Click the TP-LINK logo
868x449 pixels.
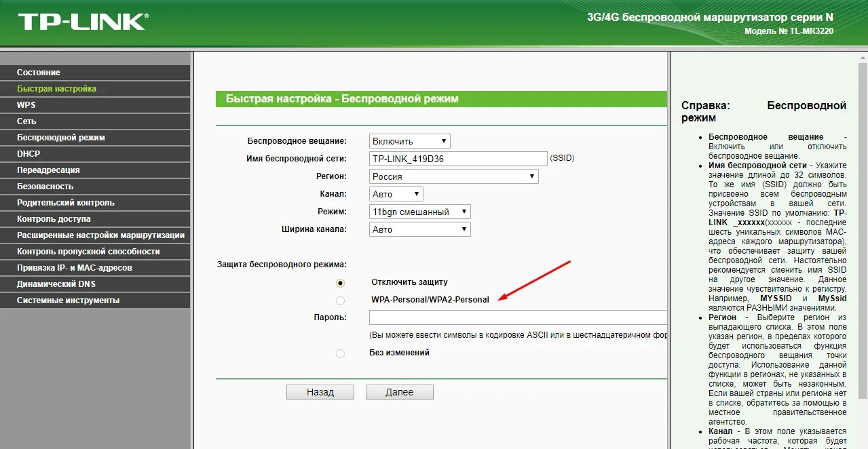coord(82,22)
